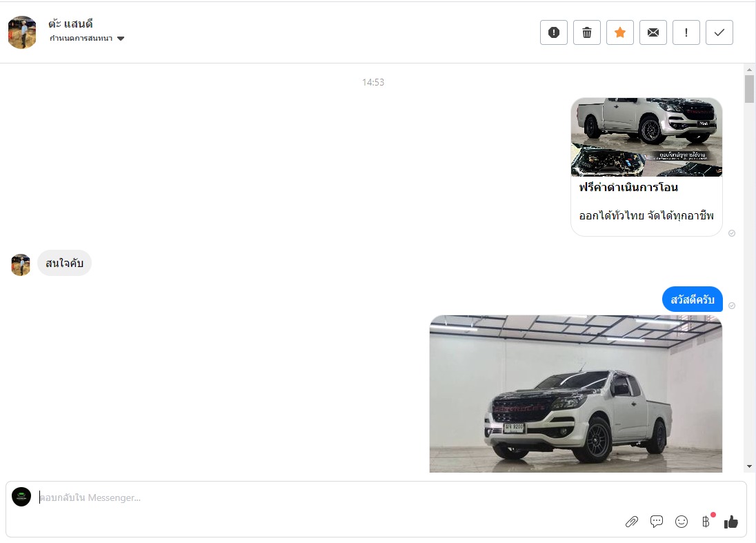Attach a file with paperclip icon

coord(632,522)
